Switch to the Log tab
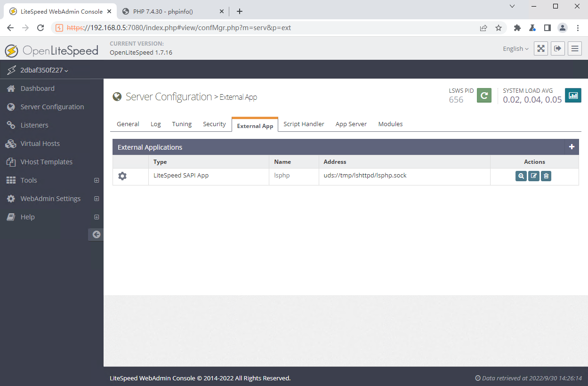Screen dimensions: 588x386 pos(156,124)
